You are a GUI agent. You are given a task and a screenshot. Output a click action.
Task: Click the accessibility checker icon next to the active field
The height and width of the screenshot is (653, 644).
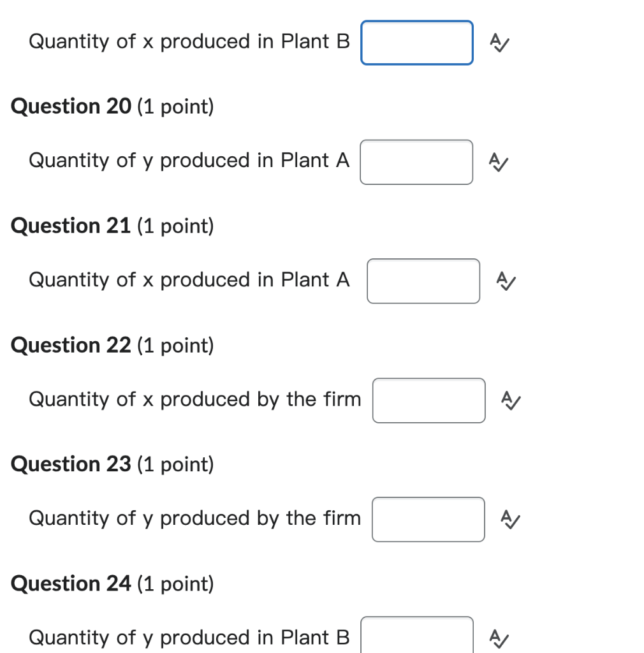point(499,43)
